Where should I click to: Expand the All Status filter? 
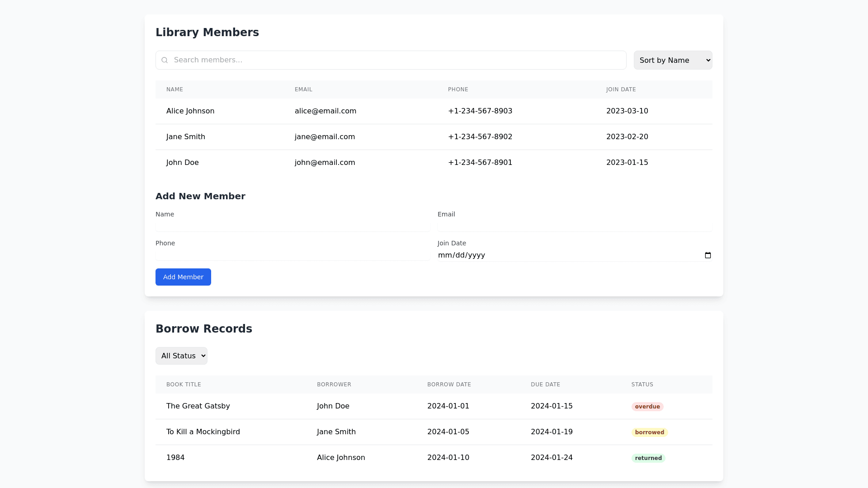click(x=181, y=356)
